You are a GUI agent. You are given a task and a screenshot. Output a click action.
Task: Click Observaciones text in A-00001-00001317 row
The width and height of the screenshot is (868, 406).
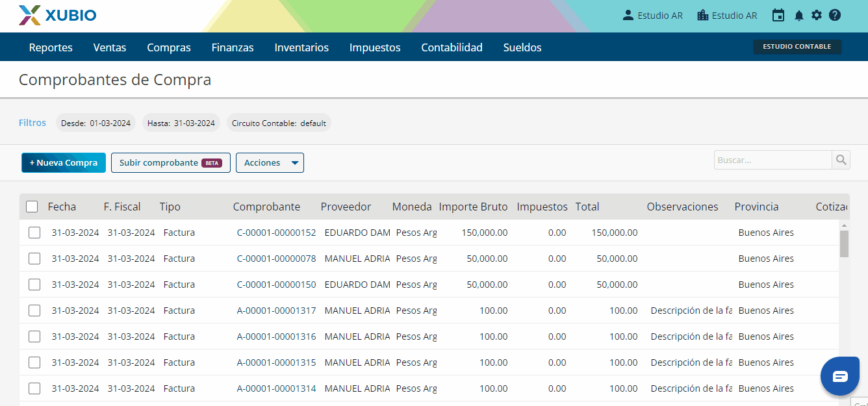[691, 311]
